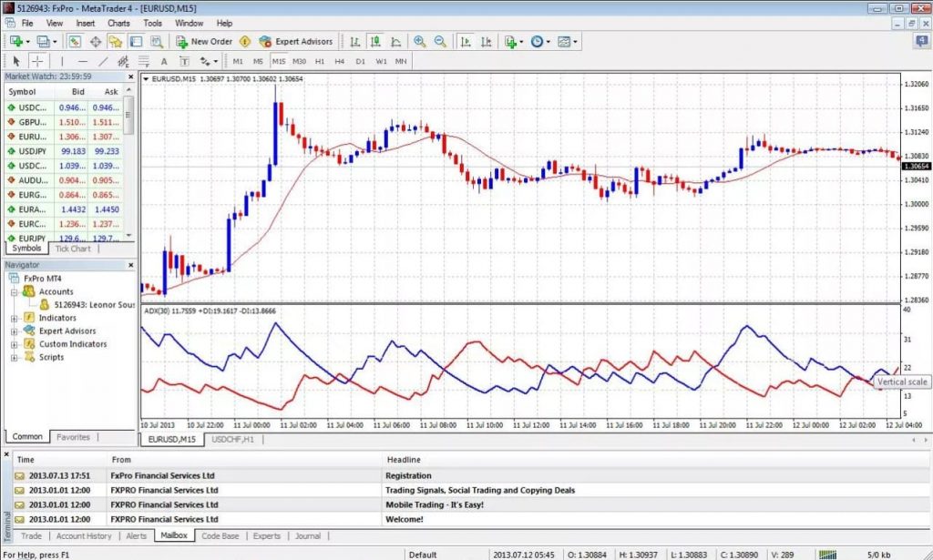This screenshot has height=560, width=933.
Task: Select the Equidistant Channel tool
Action: click(x=123, y=61)
